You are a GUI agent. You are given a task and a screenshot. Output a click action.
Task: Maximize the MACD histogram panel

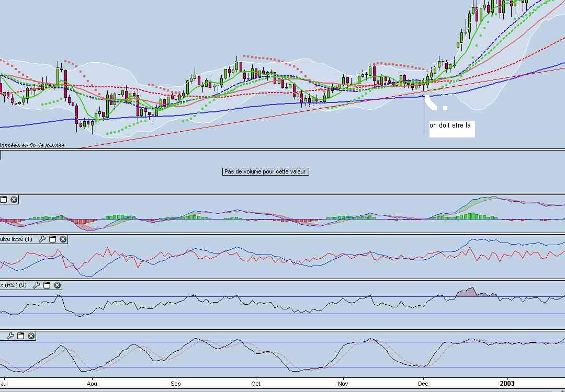4,199
